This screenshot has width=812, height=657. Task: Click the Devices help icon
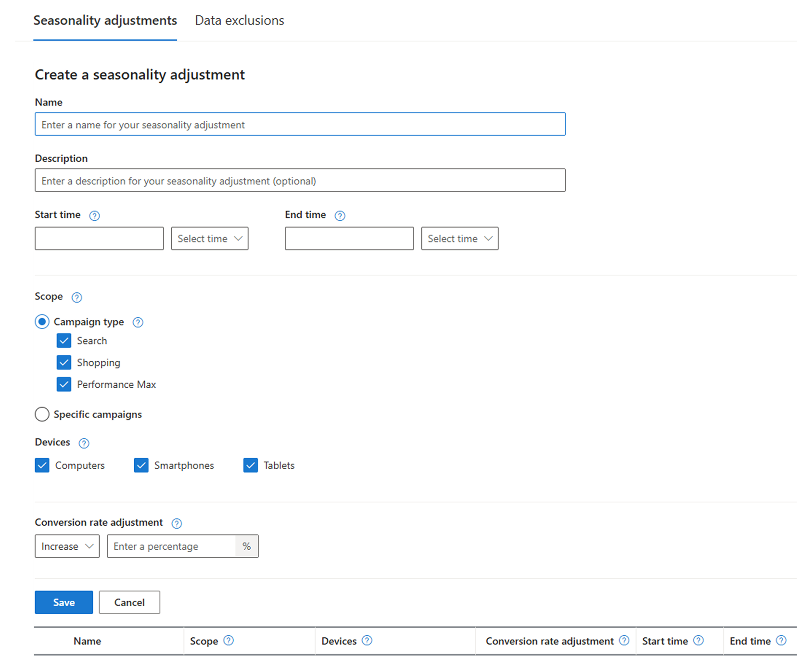tap(84, 443)
